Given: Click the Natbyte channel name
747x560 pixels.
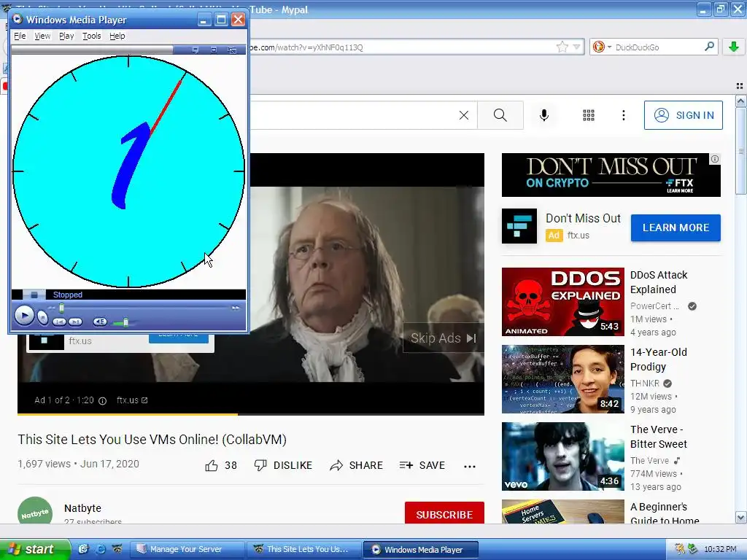Looking at the screenshot, I should (x=83, y=508).
